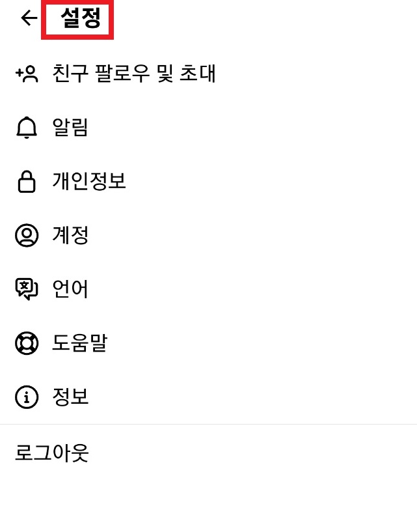Image resolution: width=417 pixels, height=532 pixels.
Task: Click the highlighted 설정 title text
Action: [77, 18]
